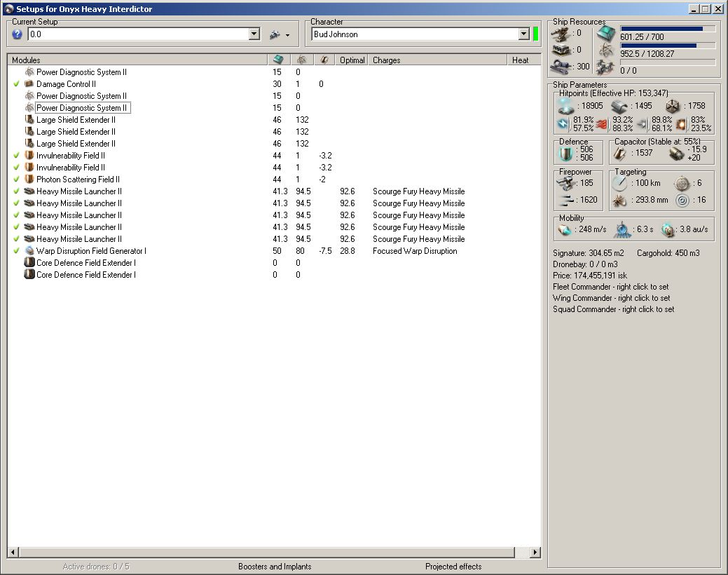Click the blue help question mark icon

point(18,34)
